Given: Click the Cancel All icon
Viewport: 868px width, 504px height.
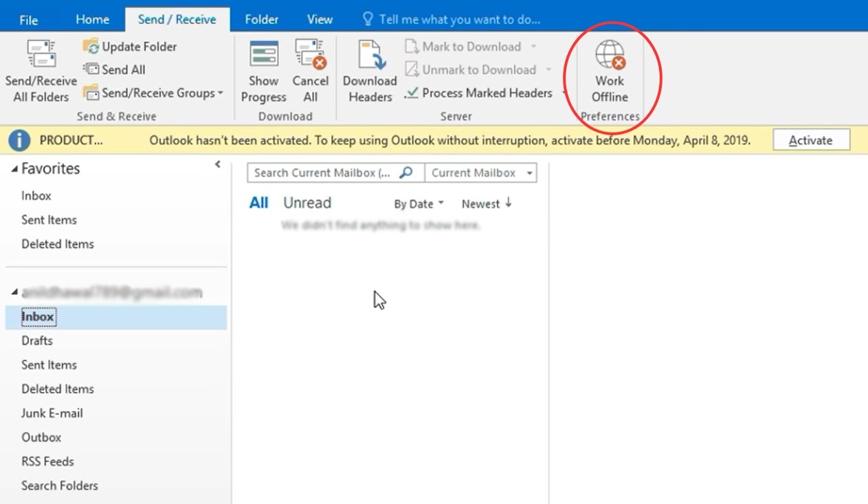Looking at the screenshot, I should click(x=311, y=54).
